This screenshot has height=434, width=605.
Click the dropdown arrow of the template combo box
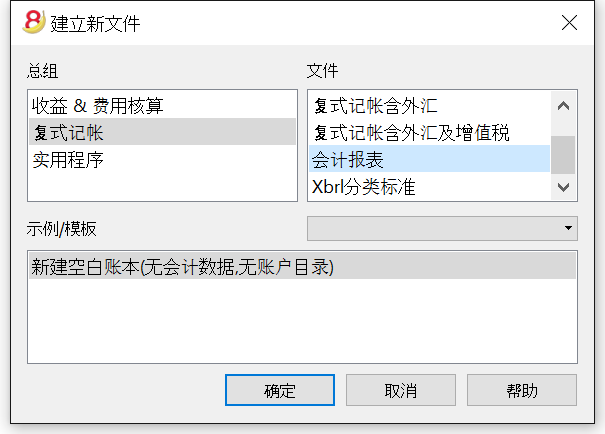pos(568,228)
